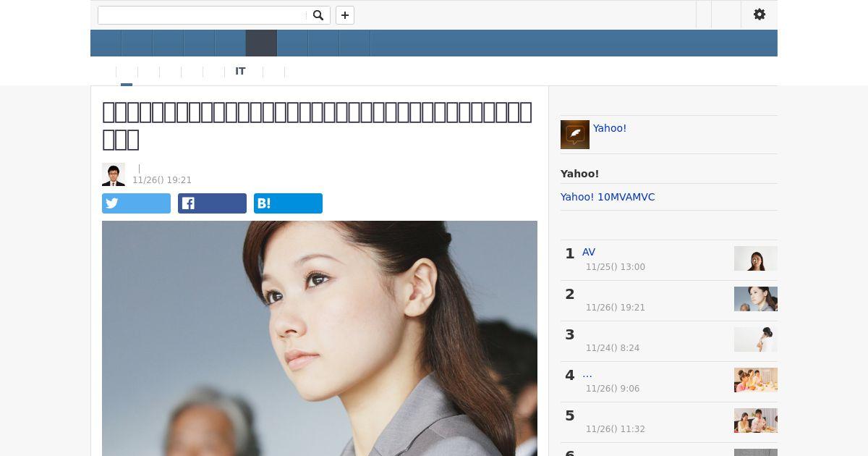Image resolution: width=868 pixels, height=456 pixels.
Task: Click the article headline text
Action: click(x=318, y=125)
